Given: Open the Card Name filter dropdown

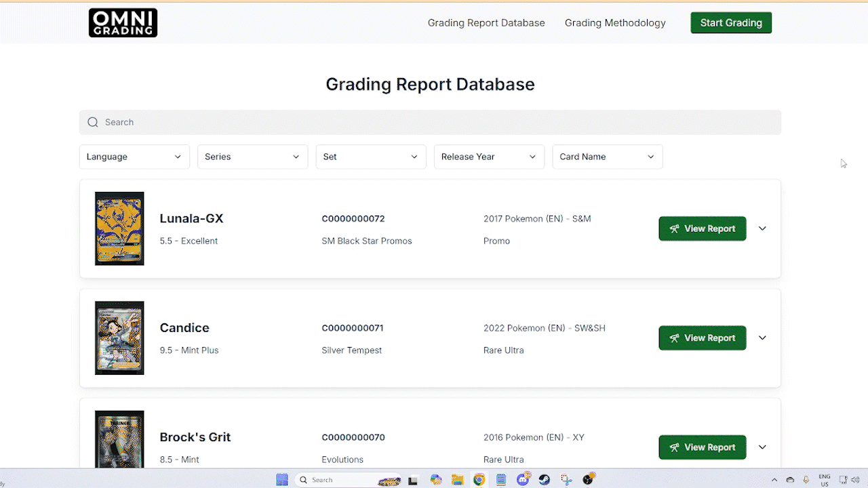Looking at the screenshot, I should coord(607,157).
